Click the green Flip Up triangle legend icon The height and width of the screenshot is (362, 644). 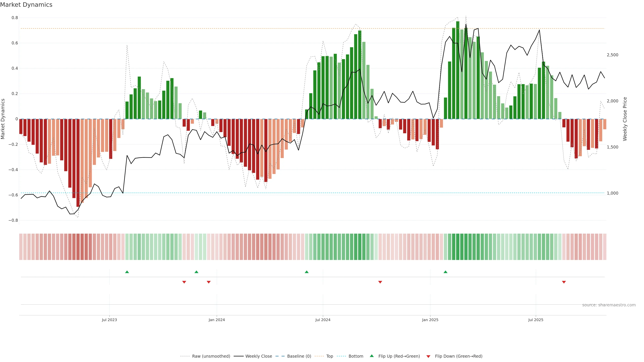click(x=372, y=356)
